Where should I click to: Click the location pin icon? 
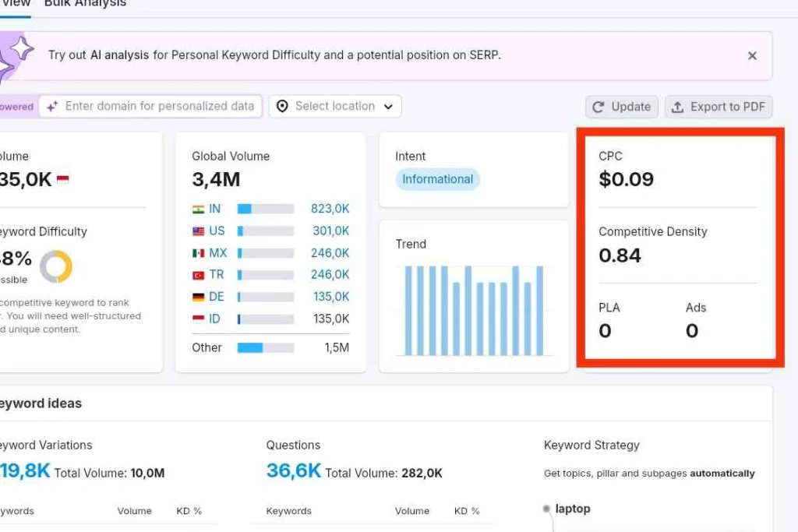(282, 106)
